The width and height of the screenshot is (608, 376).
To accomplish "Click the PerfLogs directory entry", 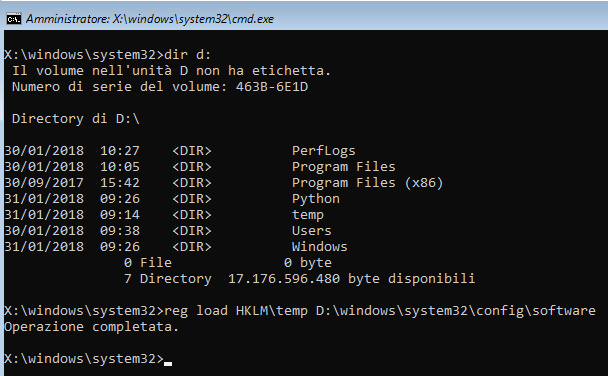I will (323, 151).
